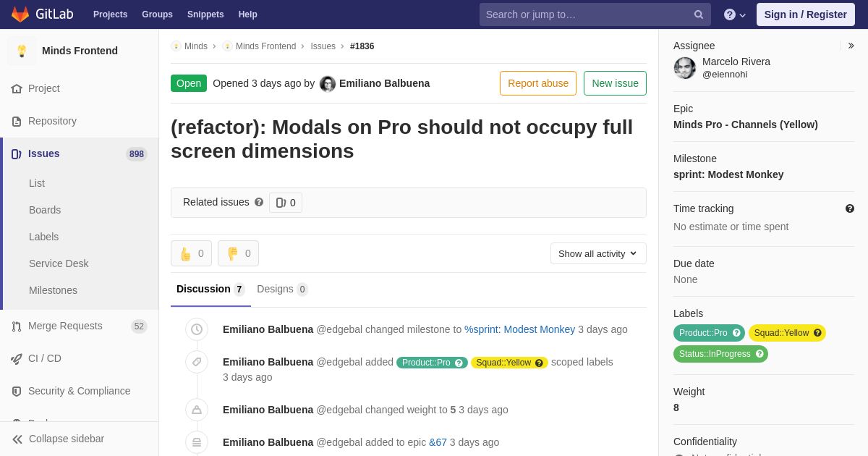Open Service Desk in sidebar
Screen dimensions: 868x456
pyautogui.click(x=59, y=263)
